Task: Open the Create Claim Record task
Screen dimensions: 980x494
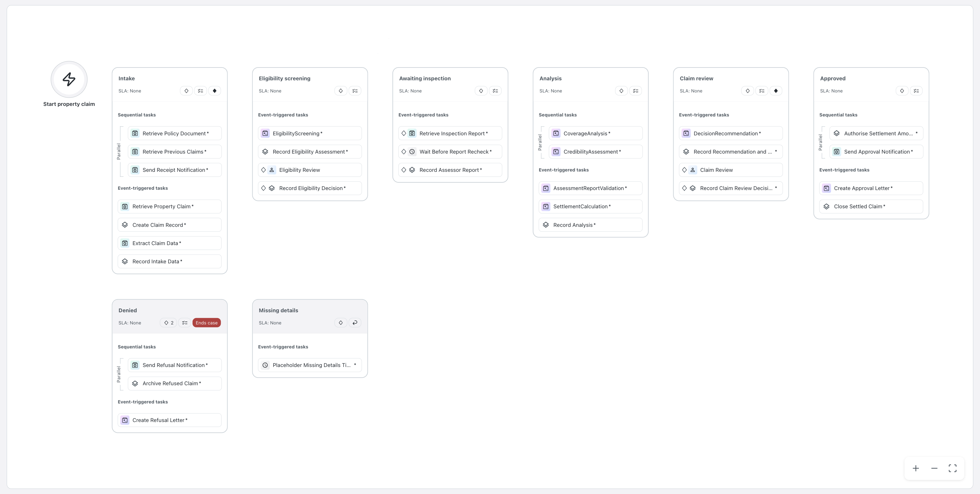Action: point(170,225)
